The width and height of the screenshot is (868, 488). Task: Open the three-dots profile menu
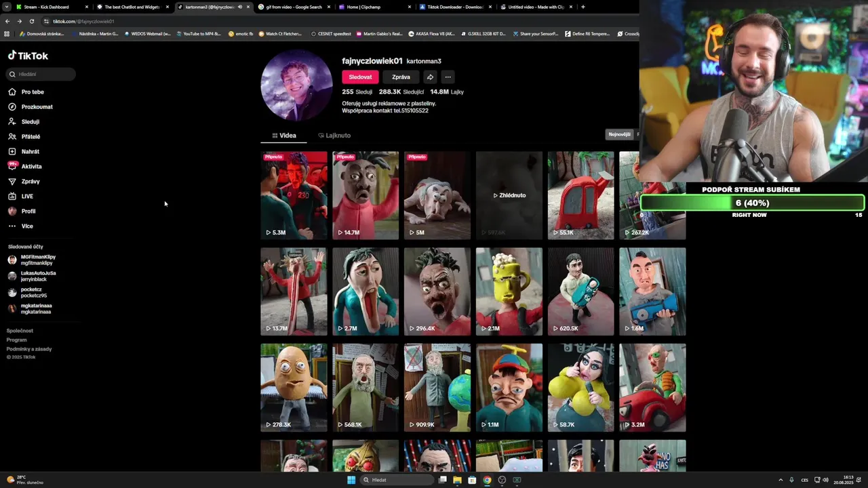[448, 77]
